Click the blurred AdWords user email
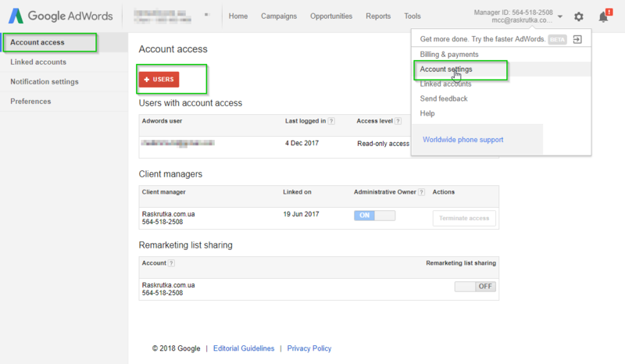 [x=178, y=143]
